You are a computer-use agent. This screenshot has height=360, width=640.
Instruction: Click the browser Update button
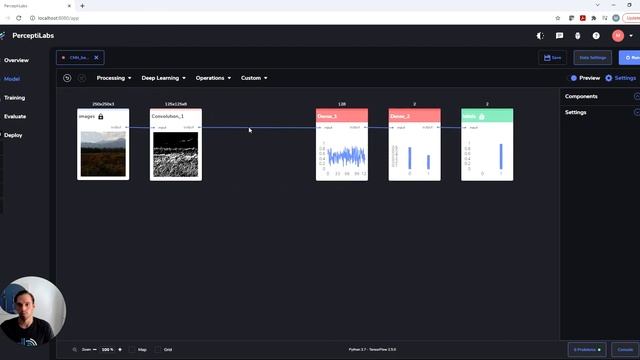(x=631, y=18)
